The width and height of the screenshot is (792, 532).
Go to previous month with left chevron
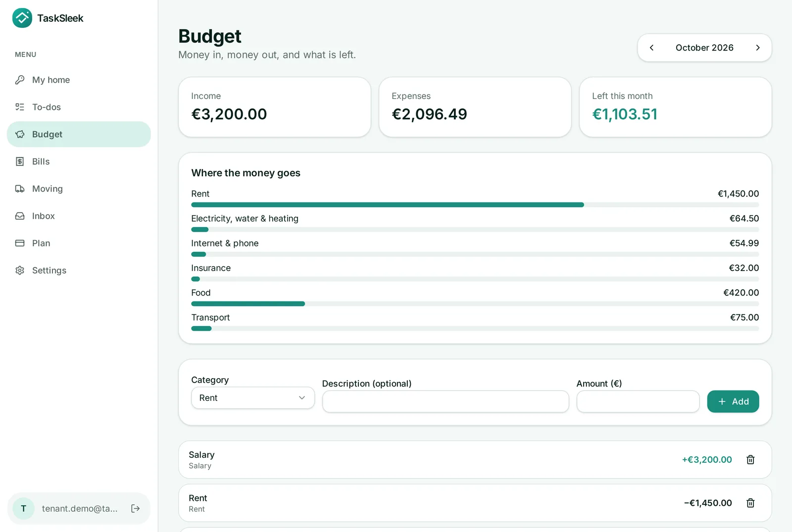(651, 48)
